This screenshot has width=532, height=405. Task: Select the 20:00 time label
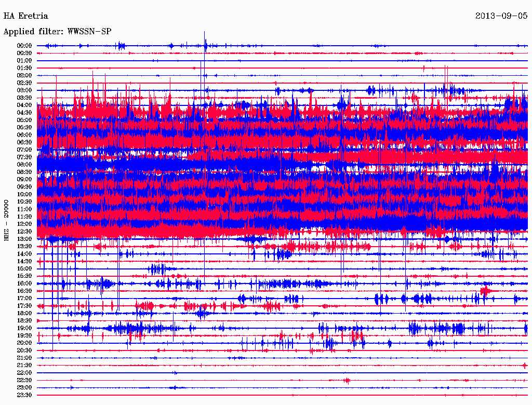click(x=24, y=343)
